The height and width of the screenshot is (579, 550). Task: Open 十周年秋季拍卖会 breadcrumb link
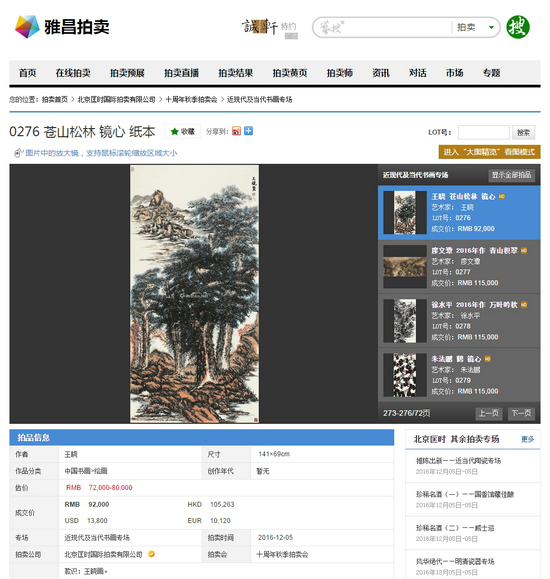(x=191, y=99)
